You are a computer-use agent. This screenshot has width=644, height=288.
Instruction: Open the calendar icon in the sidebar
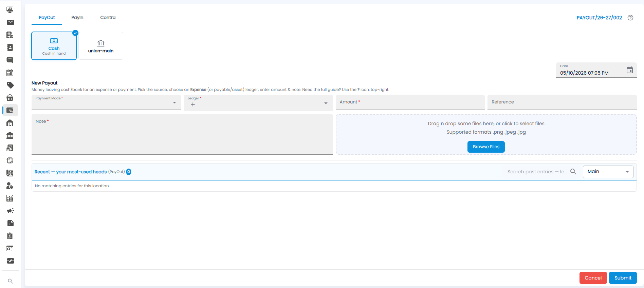pos(10,73)
